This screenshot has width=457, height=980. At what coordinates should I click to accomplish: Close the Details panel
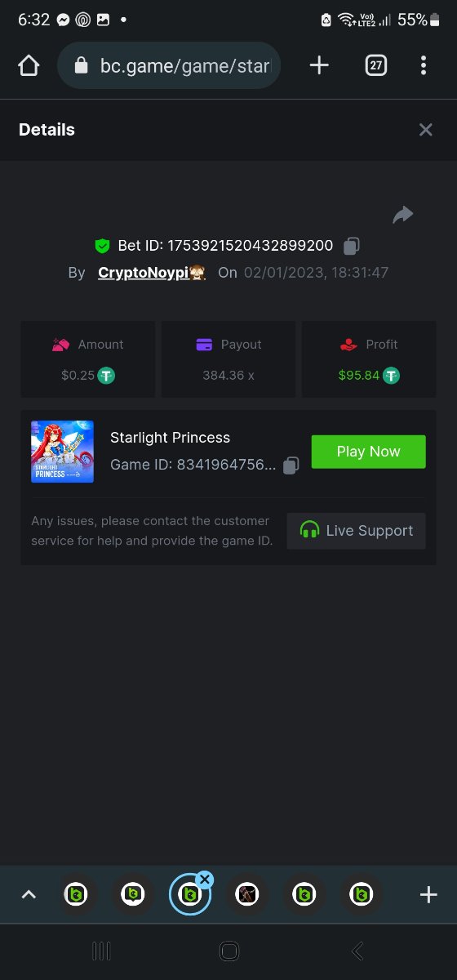425,130
